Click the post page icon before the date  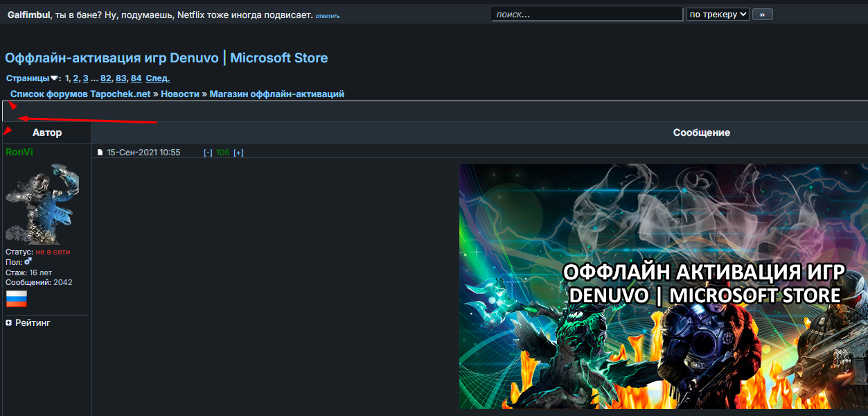point(100,153)
